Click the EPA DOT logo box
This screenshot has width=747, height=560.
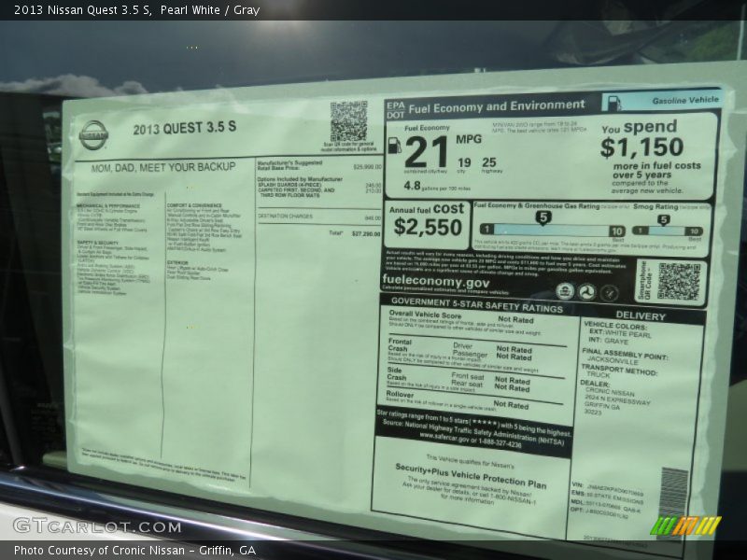tap(395, 110)
